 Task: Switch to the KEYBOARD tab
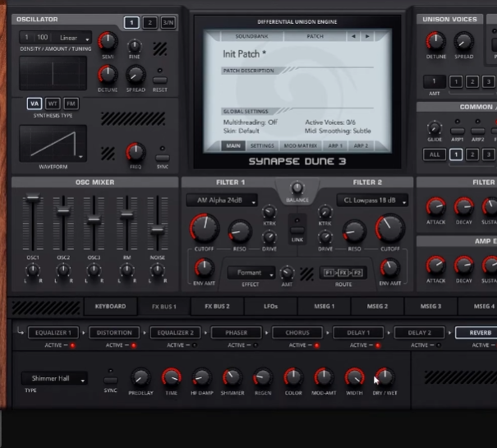pyautogui.click(x=110, y=307)
